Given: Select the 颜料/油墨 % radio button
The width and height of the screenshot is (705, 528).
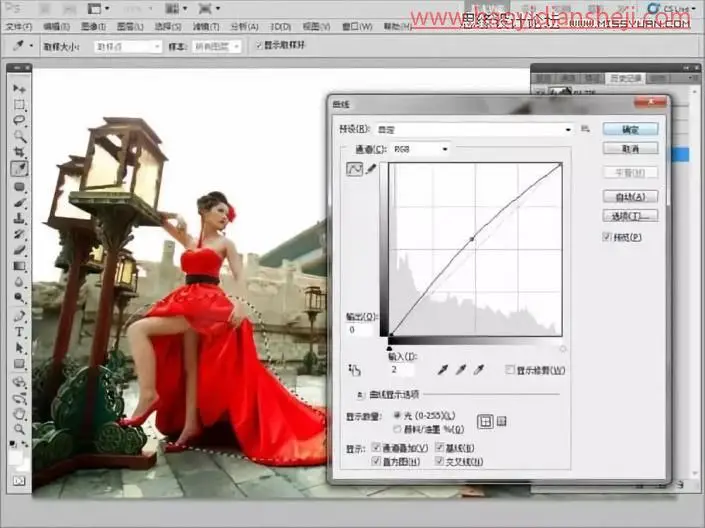Looking at the screenshot, I should pos(397,429).
